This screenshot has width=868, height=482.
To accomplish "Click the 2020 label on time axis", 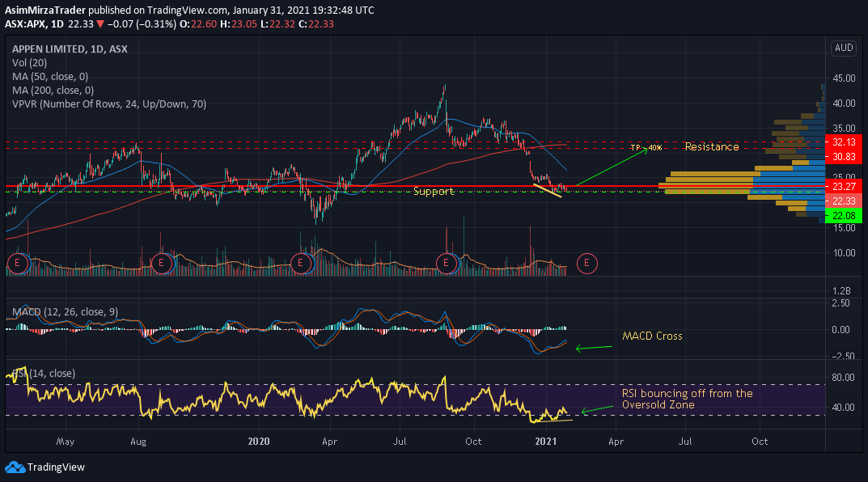I will point(259,441).
